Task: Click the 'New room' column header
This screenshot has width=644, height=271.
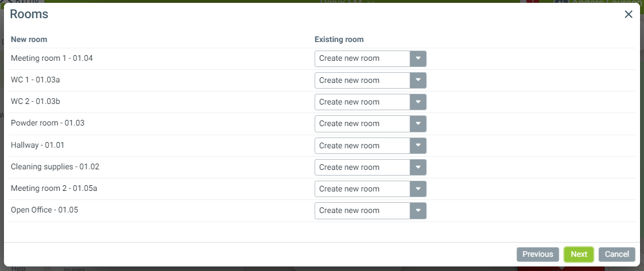Action: coord(29,40)
